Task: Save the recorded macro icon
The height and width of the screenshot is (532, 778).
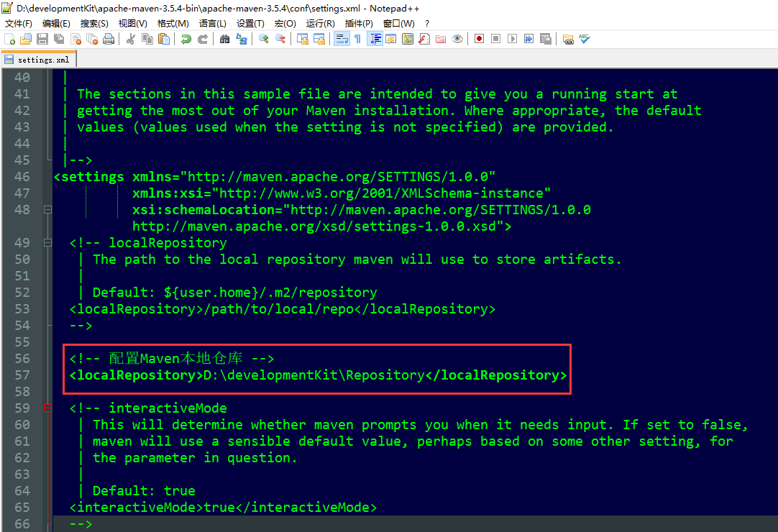Action: pos(546,39)
